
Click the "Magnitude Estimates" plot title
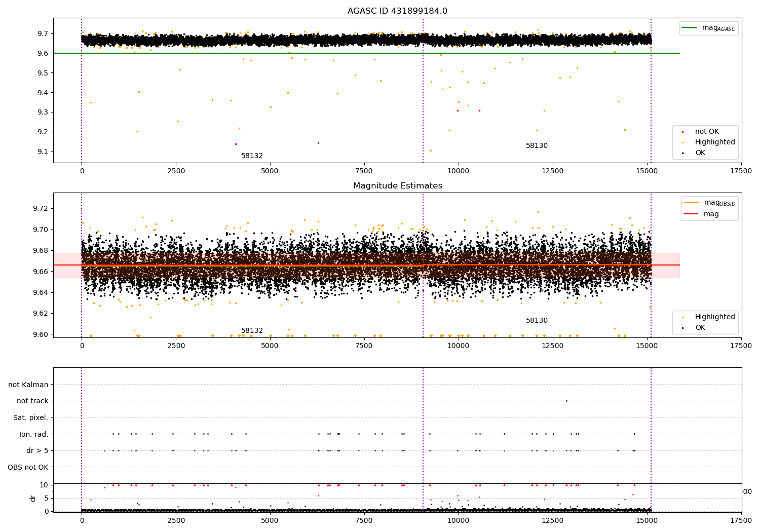tap(397, 186)
